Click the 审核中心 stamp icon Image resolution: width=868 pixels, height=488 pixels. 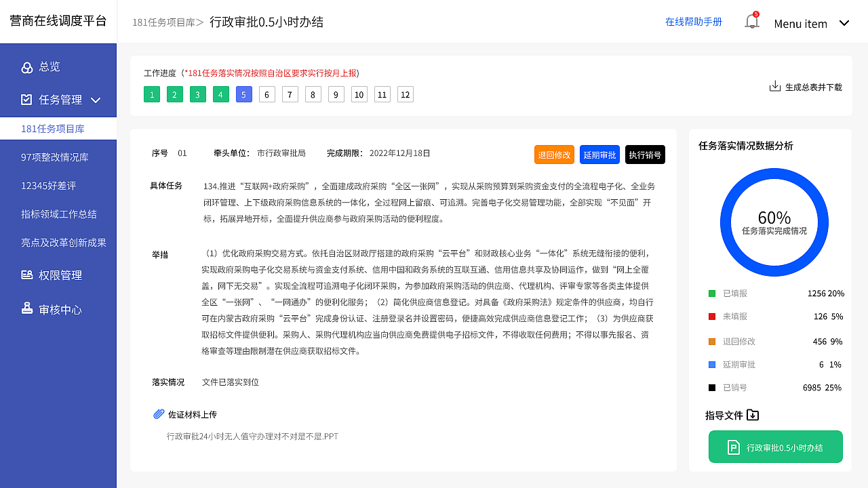[x=27, y=309]
